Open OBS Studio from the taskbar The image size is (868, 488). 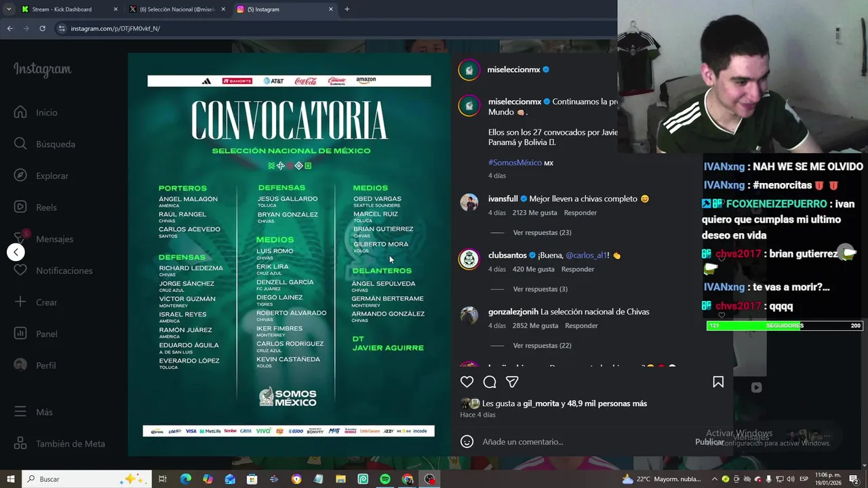(430, 479)
